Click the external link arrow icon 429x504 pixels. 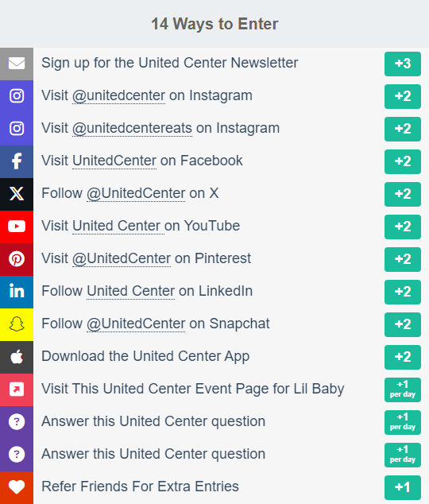(17, 390)
